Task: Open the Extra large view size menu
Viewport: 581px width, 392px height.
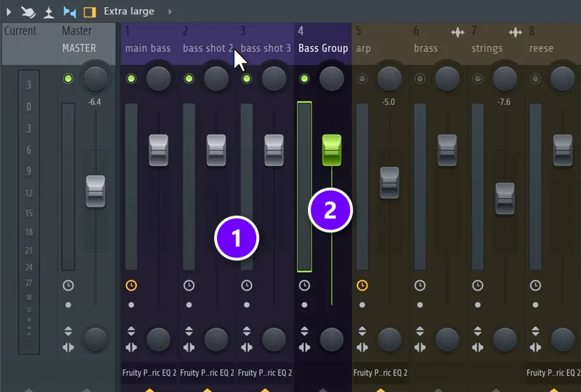Action: 129,11
